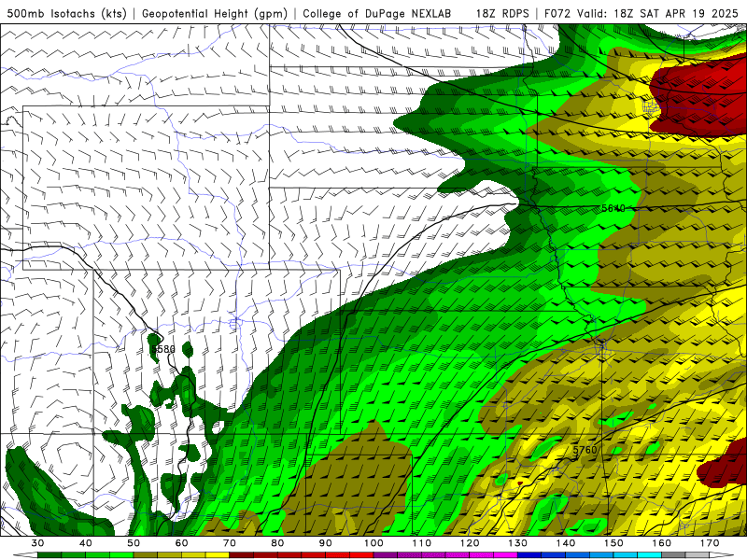Click the 170 label on the color scale
This screenshot has width=747, height=560.
[x=710, y=543]
